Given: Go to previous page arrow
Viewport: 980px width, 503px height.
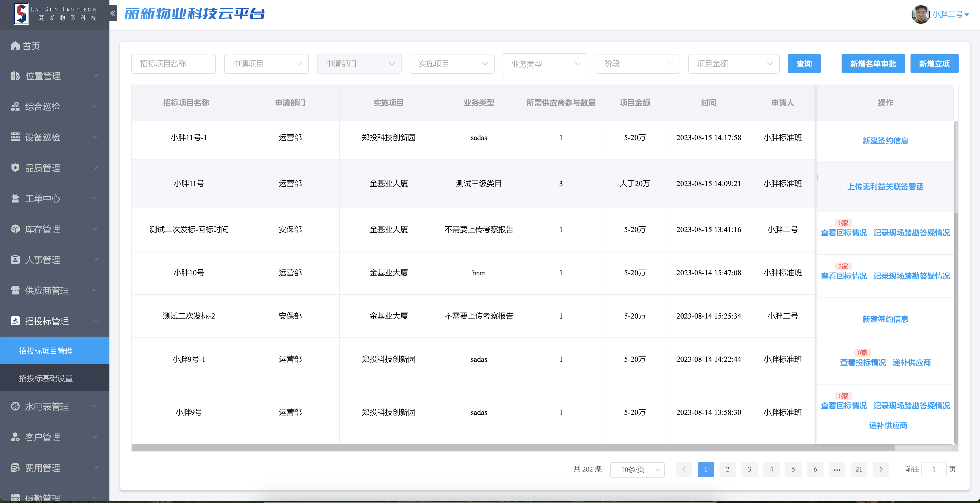Looking at the screenshot, I should (684, 469).
